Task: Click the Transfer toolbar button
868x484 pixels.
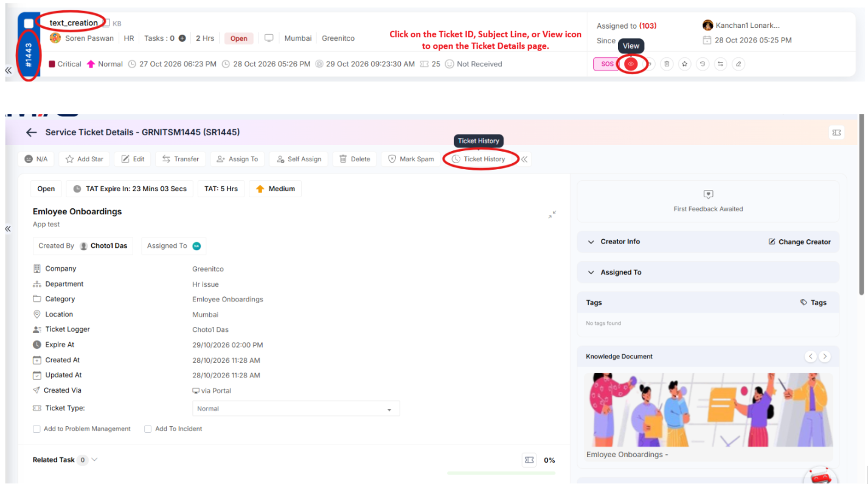Action: [x=181, y=160]
